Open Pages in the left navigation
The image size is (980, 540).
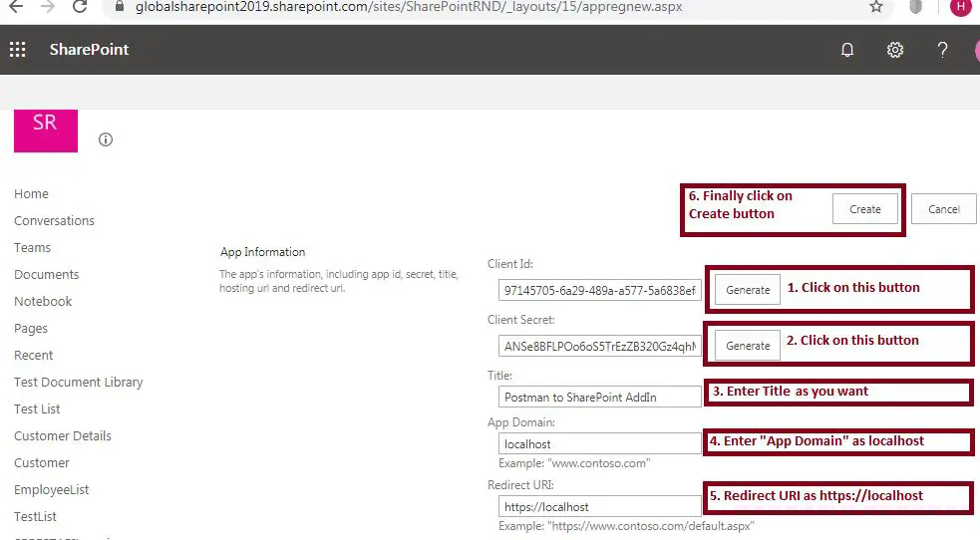(x=31, y=329)
